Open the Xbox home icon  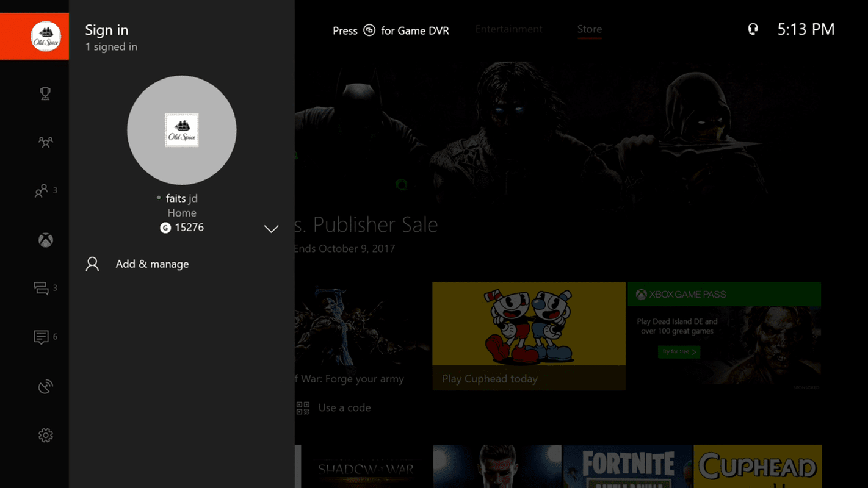[45, 240]
